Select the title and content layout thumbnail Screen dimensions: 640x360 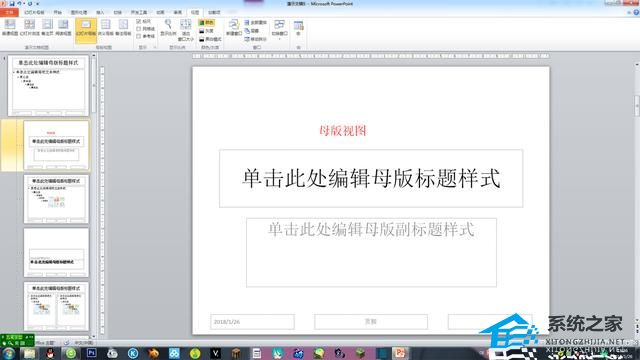click(56, 199)
